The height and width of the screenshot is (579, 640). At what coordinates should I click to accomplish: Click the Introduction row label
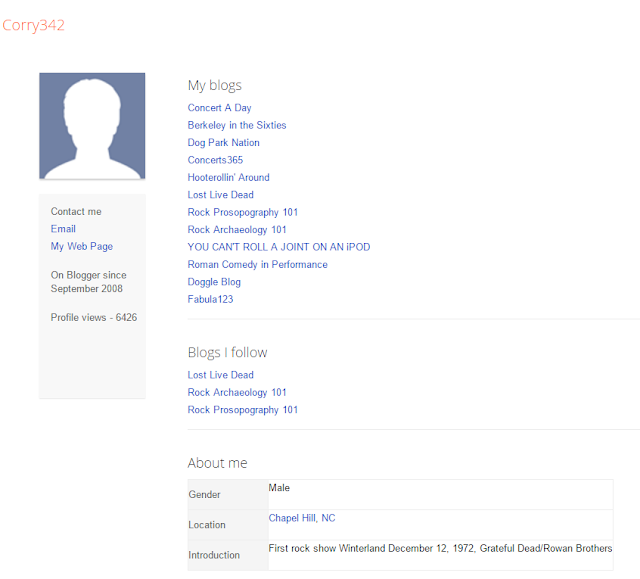tap(214, 555)
